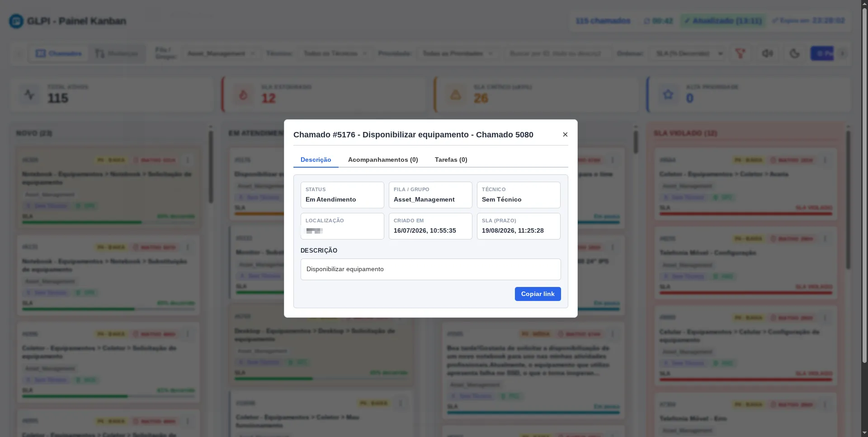Click the warning triangle on SLA Crítico card
Screen dimensions: 868x437
pyautogui.click(x=456, y=94)
